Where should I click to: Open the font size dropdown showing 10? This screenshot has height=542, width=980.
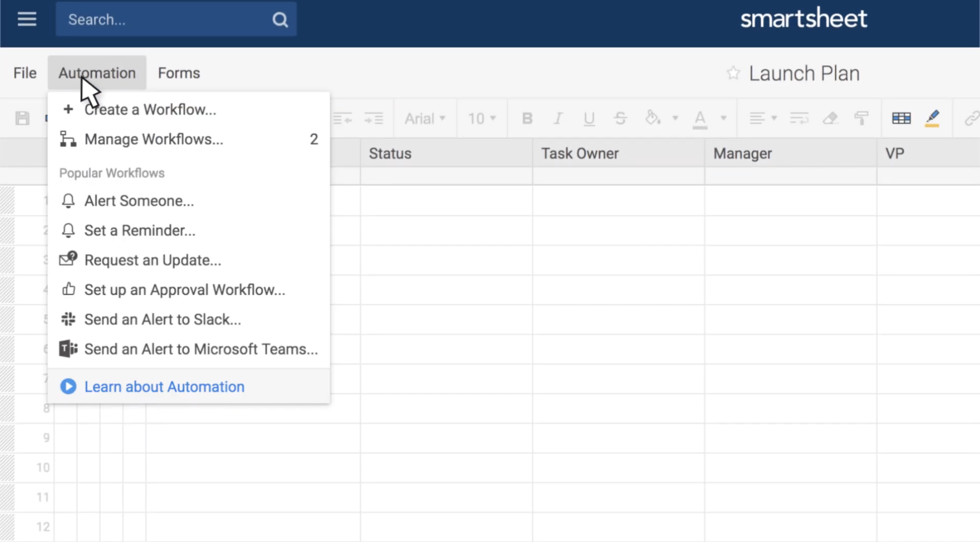[x=481, y=118]
